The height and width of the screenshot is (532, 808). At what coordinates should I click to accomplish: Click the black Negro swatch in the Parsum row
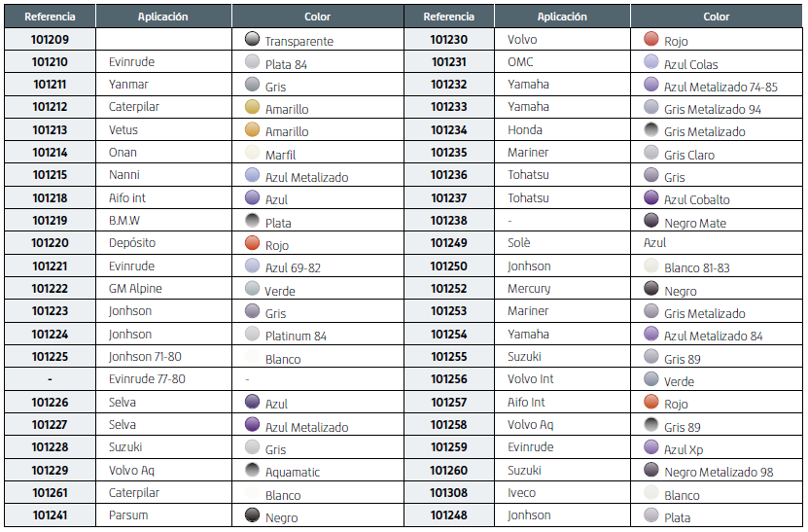coord(253,515)
